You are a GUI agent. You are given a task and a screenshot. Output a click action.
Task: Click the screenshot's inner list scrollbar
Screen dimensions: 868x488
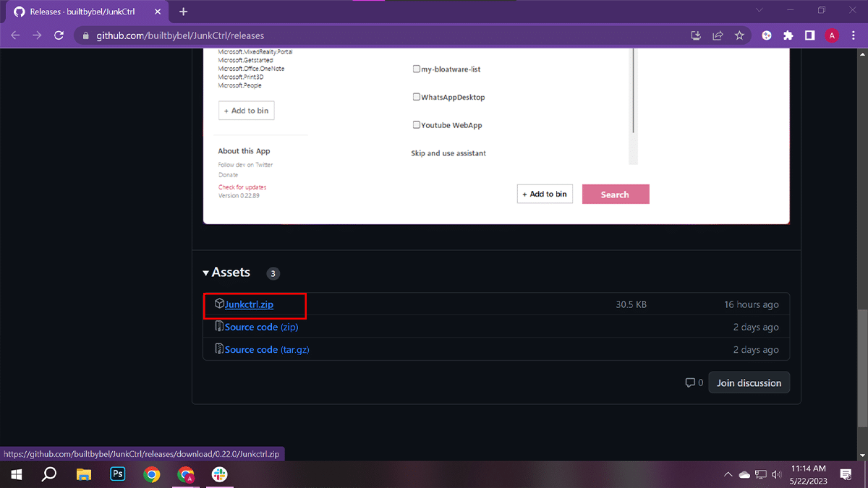(x=634, y=90)
